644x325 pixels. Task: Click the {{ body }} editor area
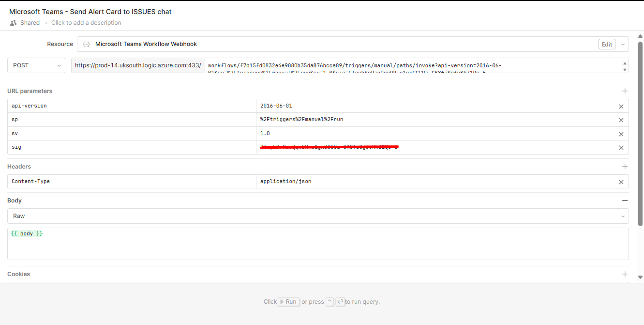point(318,244)
